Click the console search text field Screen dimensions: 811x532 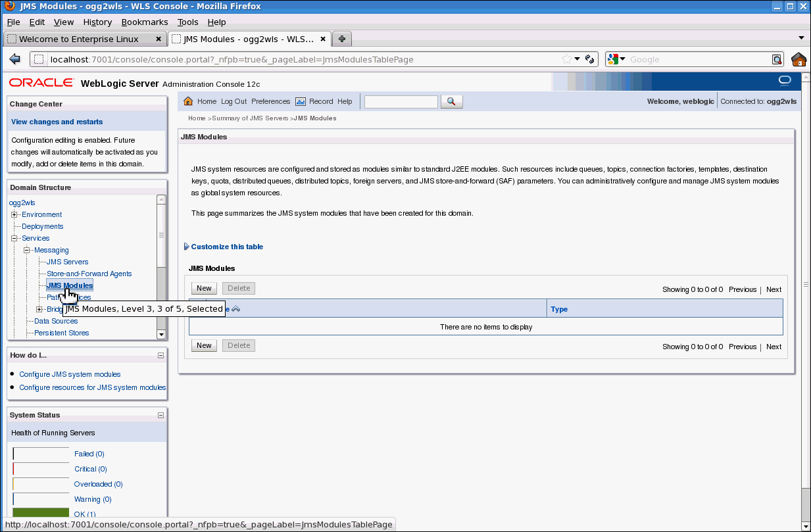coord(401,101)
